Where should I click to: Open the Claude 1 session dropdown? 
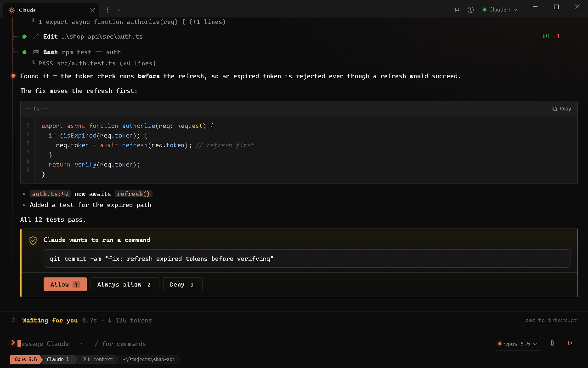500,10
